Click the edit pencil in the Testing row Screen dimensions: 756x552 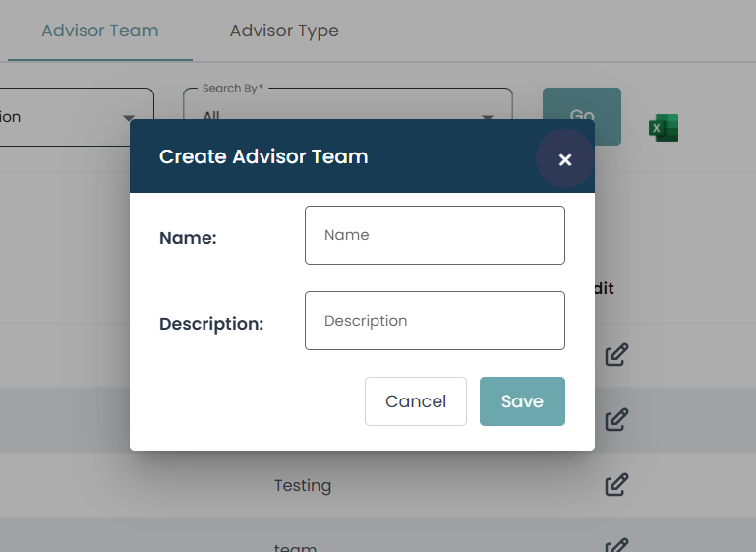616,484
